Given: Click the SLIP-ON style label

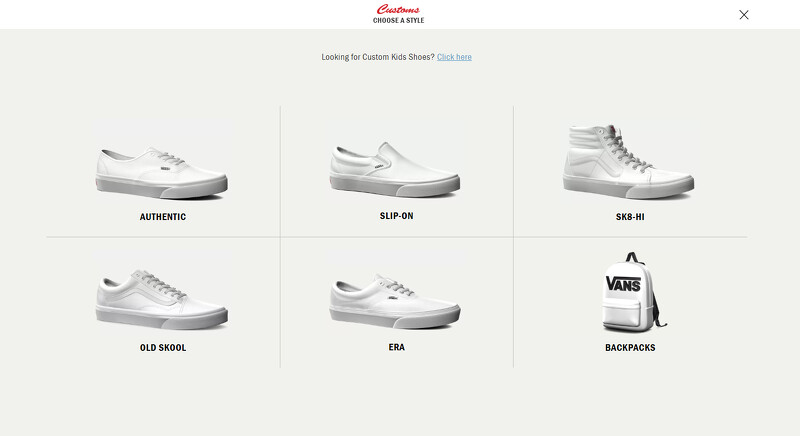Looking at the screenshot, I should (396, 216).
